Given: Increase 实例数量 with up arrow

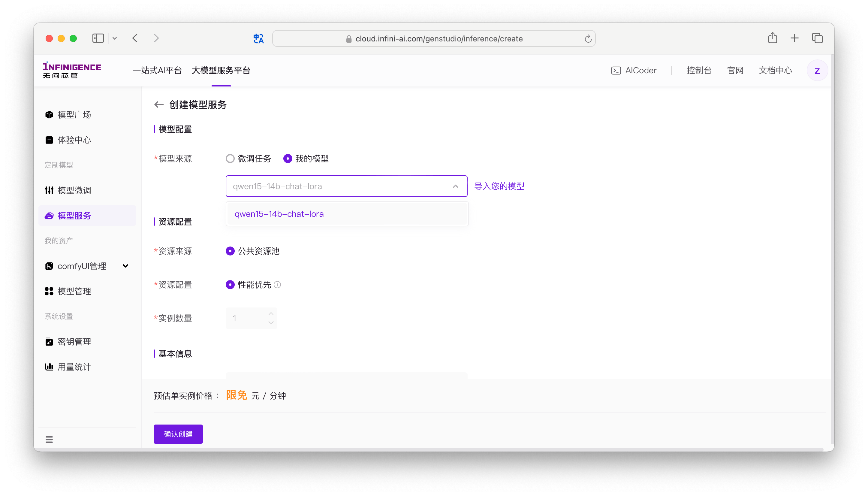Looking at the screenshot, I should pyautogui.click(x=271, y=314).
